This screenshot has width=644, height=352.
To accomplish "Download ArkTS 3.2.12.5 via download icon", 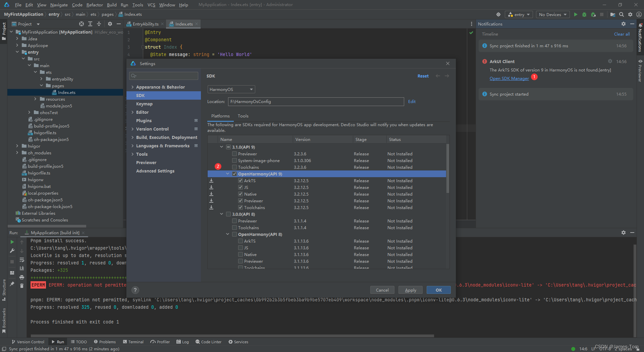I will pos(211,181).
